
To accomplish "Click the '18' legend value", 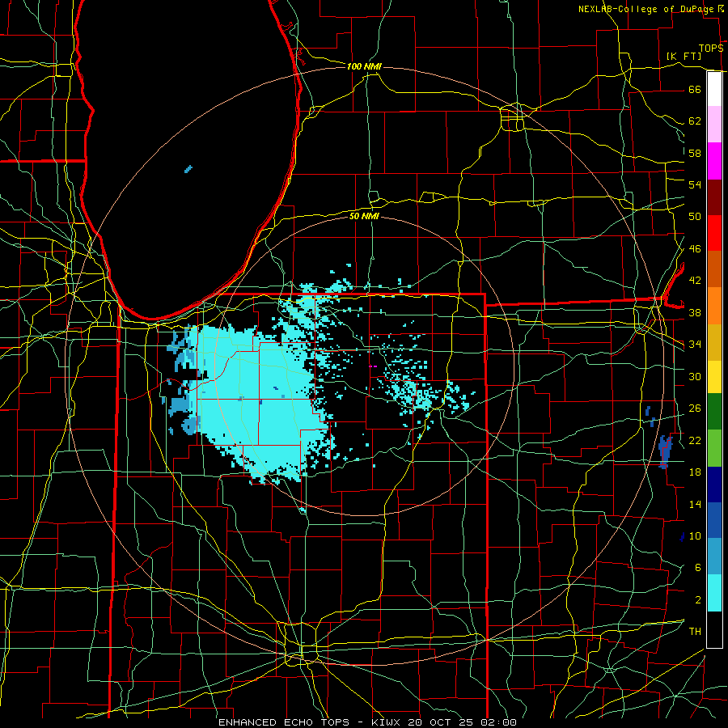I will coord(695,472).
